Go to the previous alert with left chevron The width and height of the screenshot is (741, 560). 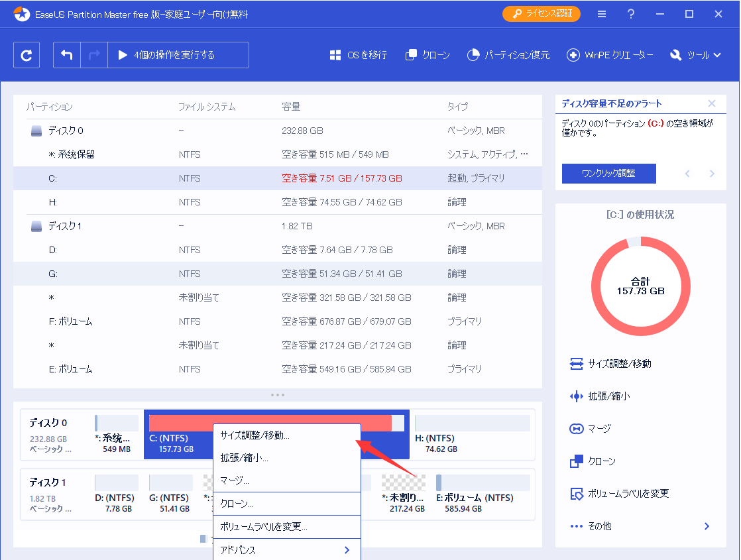687,174
